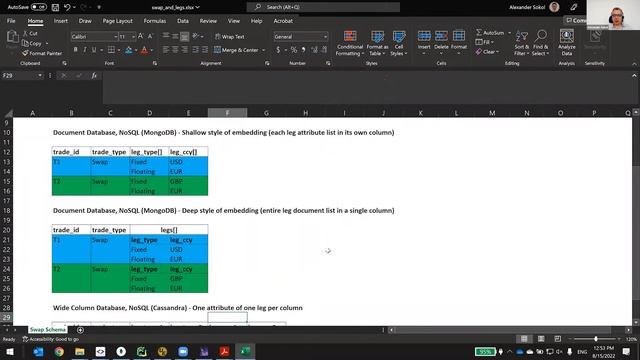Image resolution: width=640 pixels, height=360 pixels.
Task: Open Find & Select menu
Action: tap(540, 43)
